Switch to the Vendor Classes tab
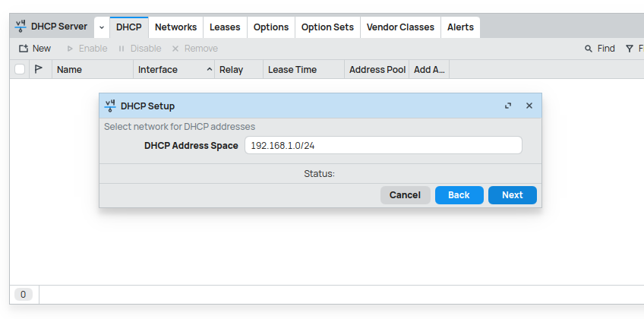The image size is (644, 319). [x=400, y=27]
